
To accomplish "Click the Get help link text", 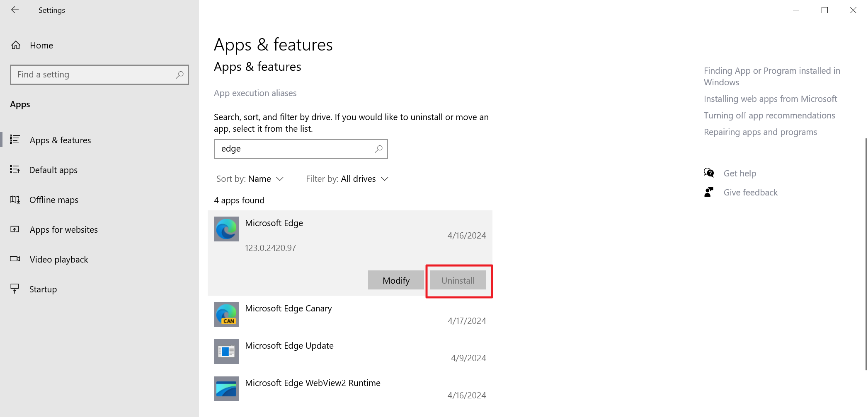I will pos(740,174).
